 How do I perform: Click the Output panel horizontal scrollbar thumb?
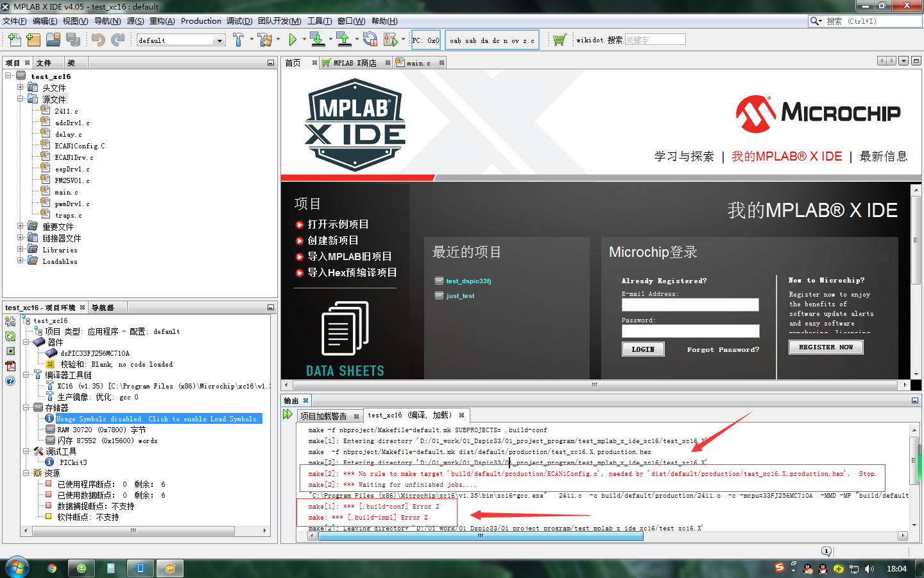tap(481, 536)
